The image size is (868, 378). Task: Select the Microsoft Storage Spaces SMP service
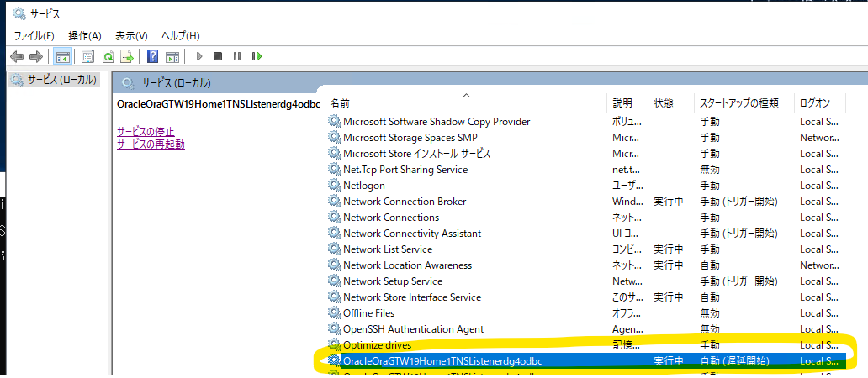410,137
